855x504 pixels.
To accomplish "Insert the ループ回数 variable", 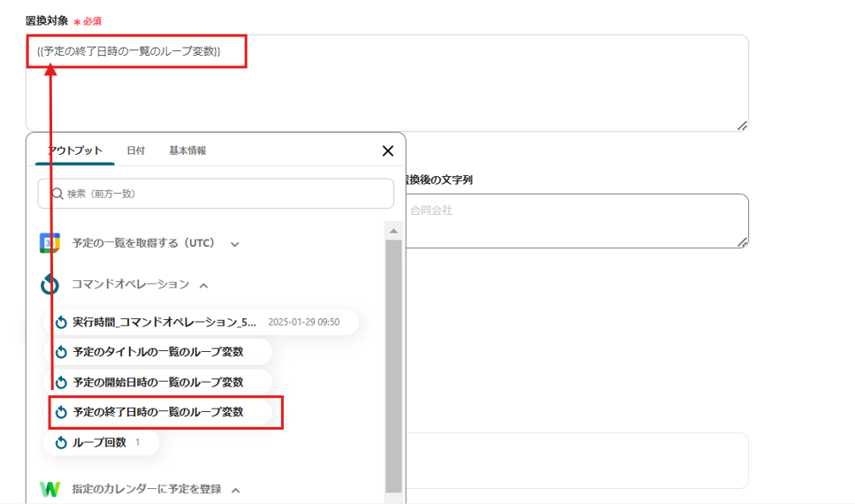I will pyautogui.click(x=102, y=442).
